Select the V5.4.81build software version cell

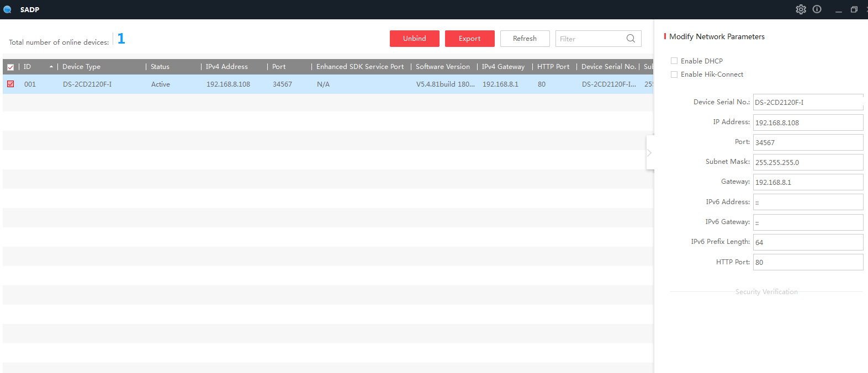(445, 84)
